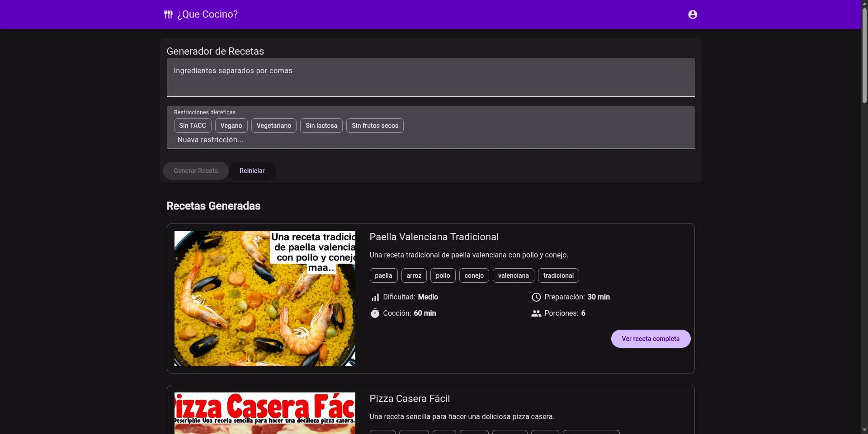This screenshot has width=868, height=434.
Task: Toggle the Vegetariano restriction chip
Action: (274, 126)
